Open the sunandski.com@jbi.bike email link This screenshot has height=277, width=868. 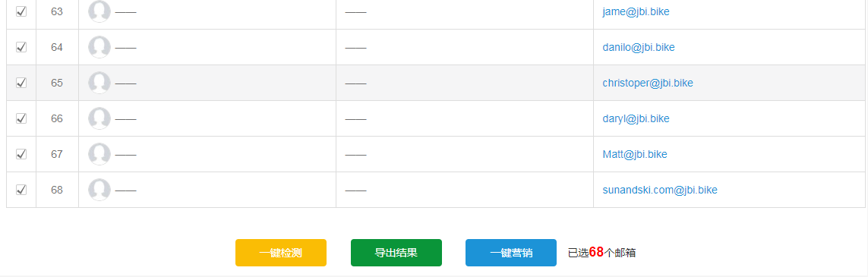click(660, 190)
